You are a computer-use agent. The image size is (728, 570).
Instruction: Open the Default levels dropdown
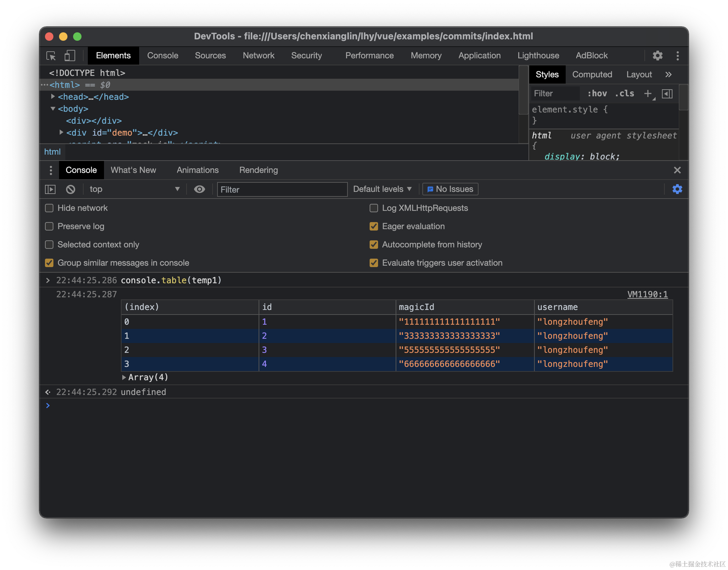tap(382, 189)
